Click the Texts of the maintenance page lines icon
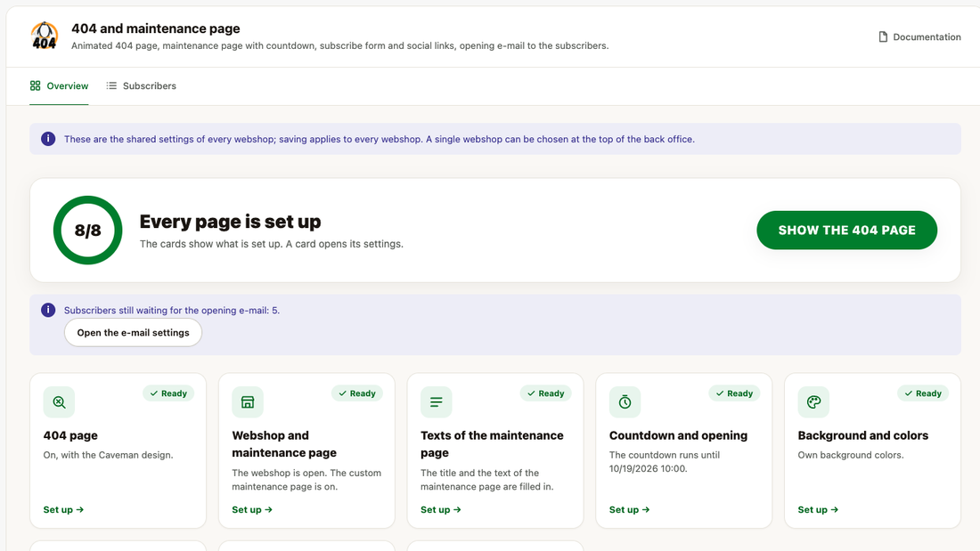Viewport: 980px width, 551px height. click(x=437, y=401)
